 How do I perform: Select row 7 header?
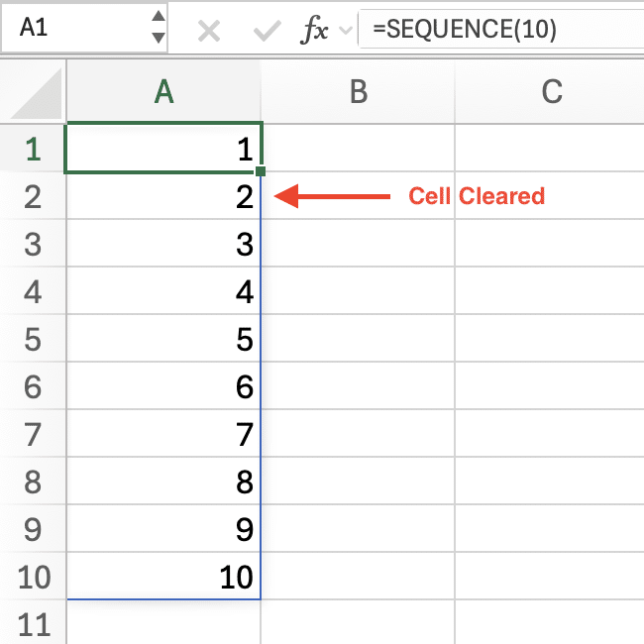click(x=33, y=433)
